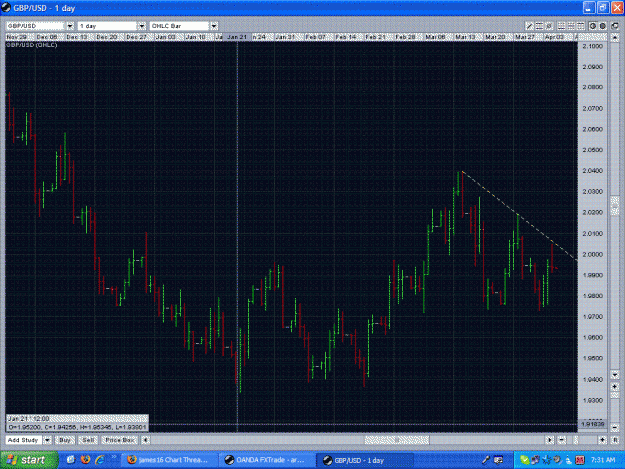Switch to GBP/USD - 1 day taskbar window
This screenshot has height=469, width=625.
tap(365, 460)
